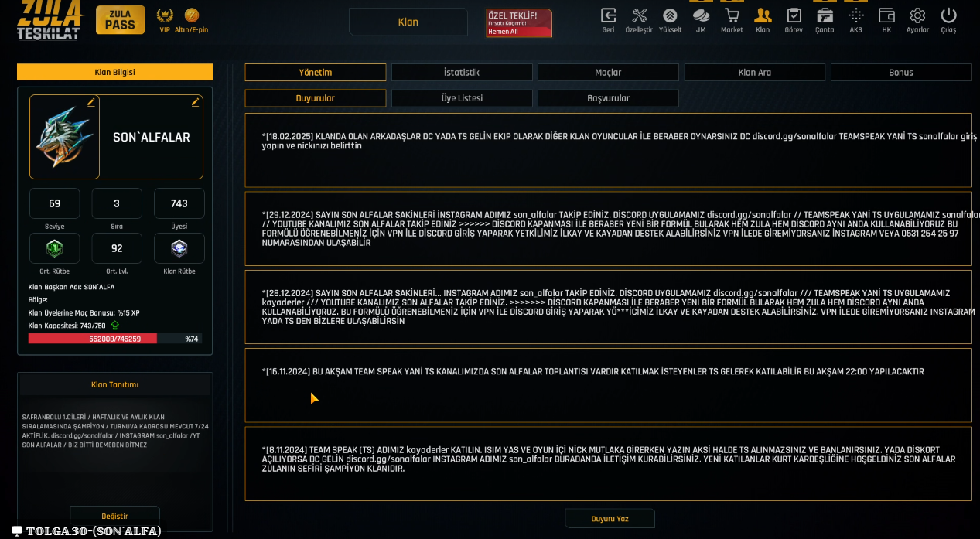The height and width of the screenshot is (539, 980).
Task: Open the Yükselt upgrade icon
Action: [670, 16]
